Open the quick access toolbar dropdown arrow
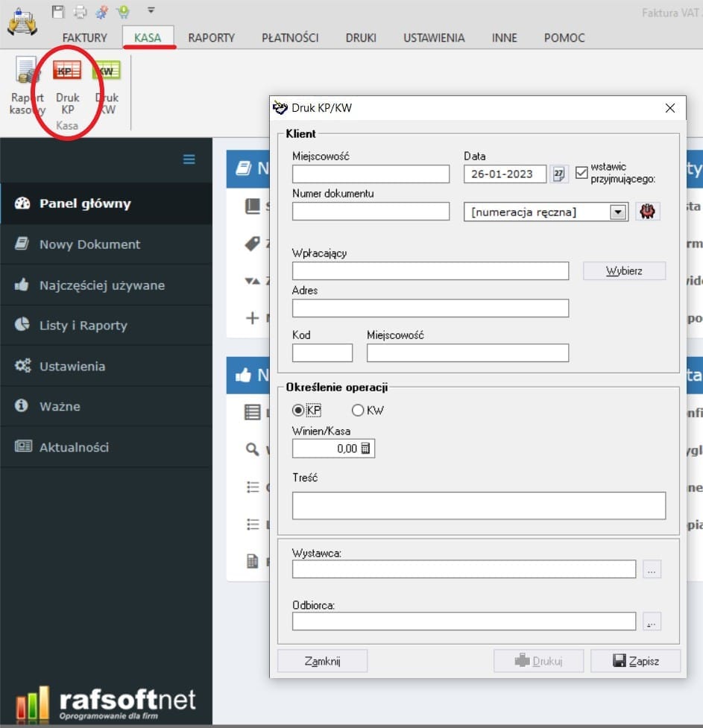703x728 pixels. click(151, 10)
